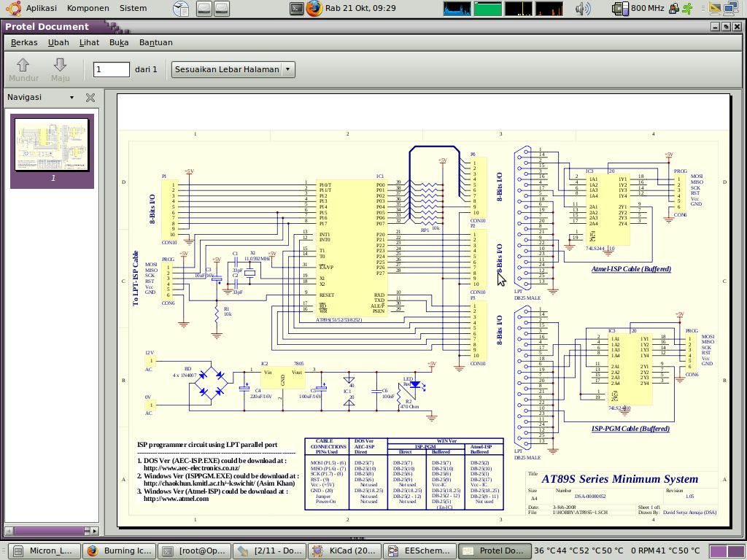
Task: Click the yellow display tray icon
Action: [715, 8]
